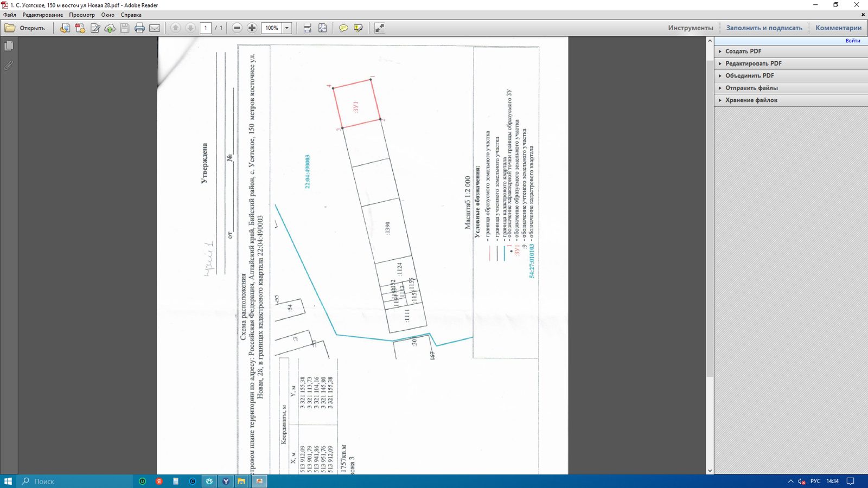
Task: Open the page thumbnails panel icon
Action: (9, 46)
